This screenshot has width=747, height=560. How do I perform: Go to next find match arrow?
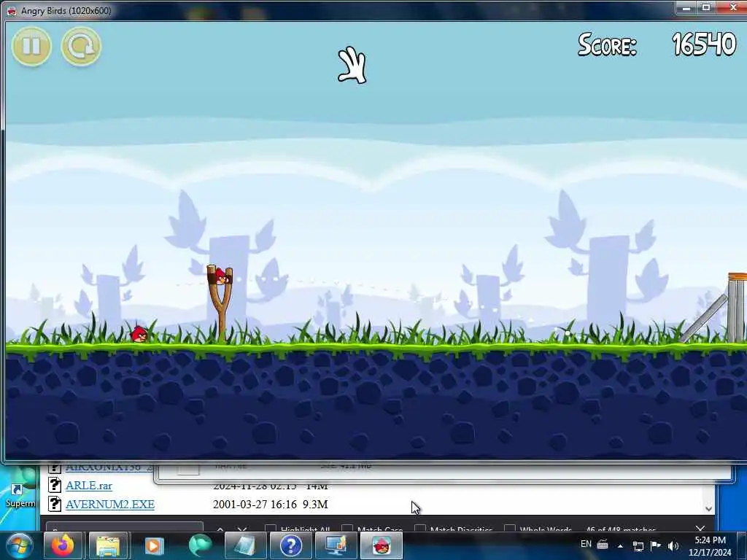[242, 529]
